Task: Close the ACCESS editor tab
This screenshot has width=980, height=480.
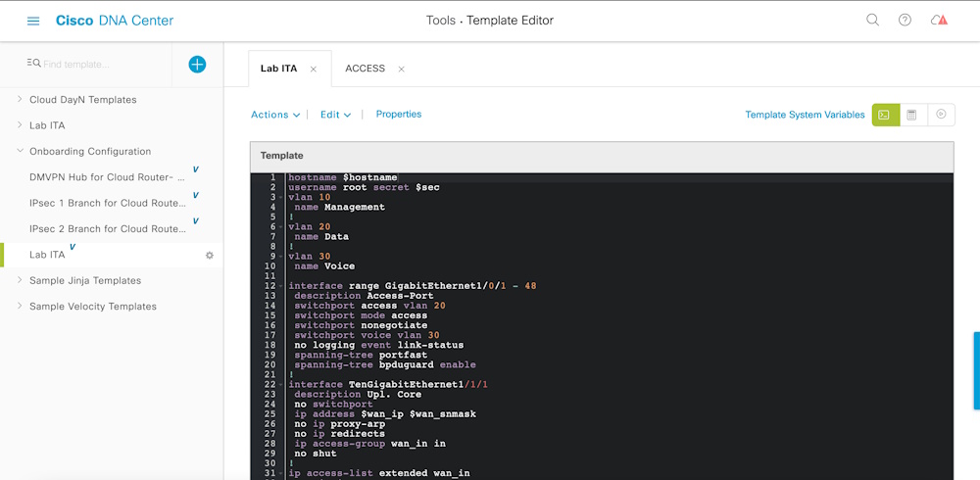Action: [x=401, y=69]
